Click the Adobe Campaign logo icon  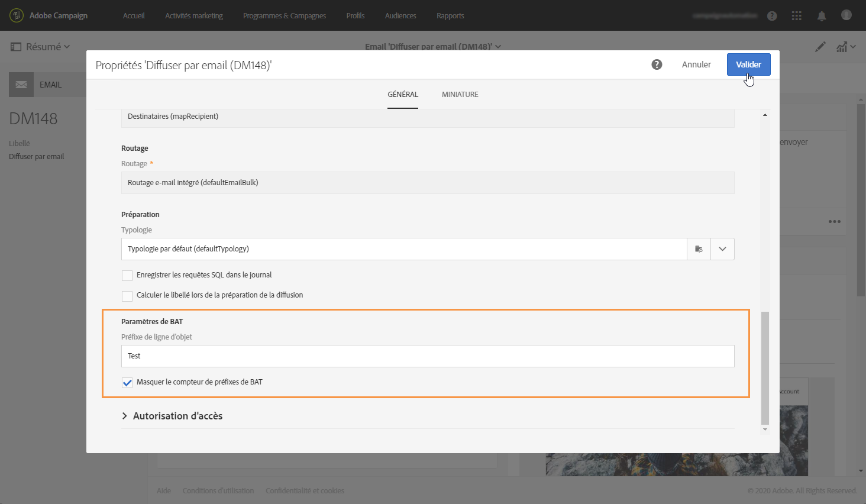tap(17, 15)
